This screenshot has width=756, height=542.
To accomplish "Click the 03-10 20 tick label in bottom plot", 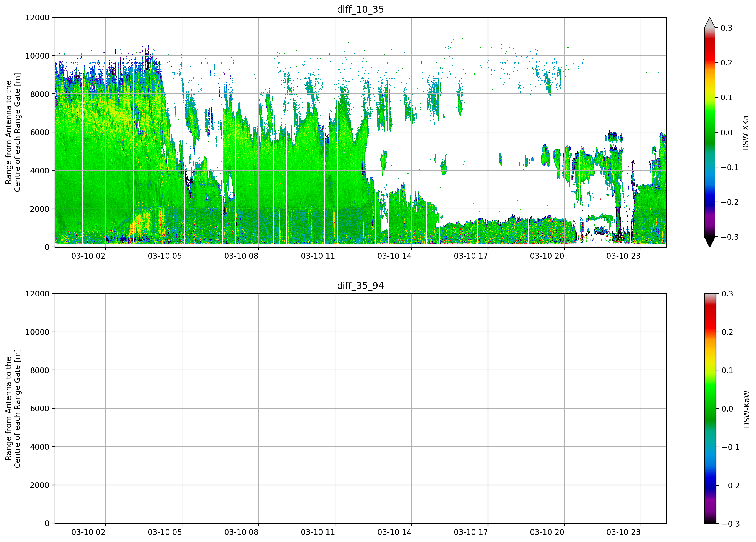I will pyautogui.click(x=547, y=532).
